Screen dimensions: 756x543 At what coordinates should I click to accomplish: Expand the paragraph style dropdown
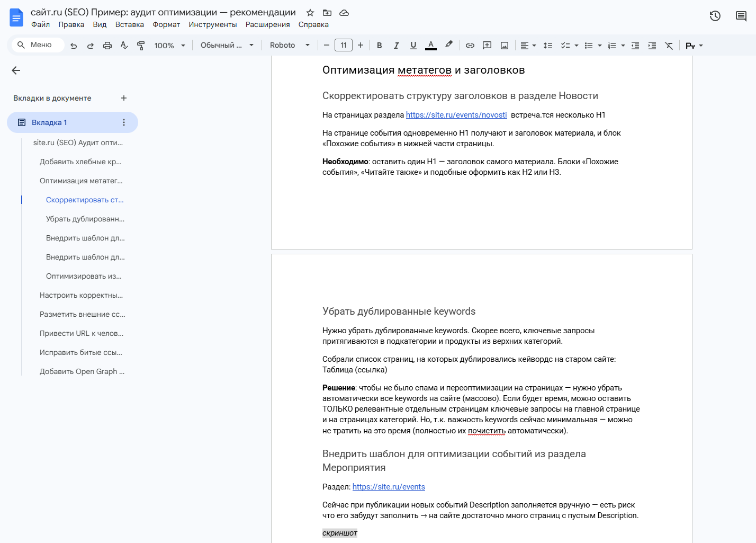(227, 46)
